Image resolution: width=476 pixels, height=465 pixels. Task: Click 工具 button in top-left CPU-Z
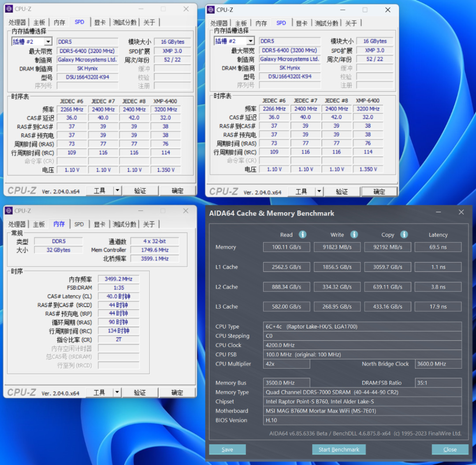click(100, 191)
